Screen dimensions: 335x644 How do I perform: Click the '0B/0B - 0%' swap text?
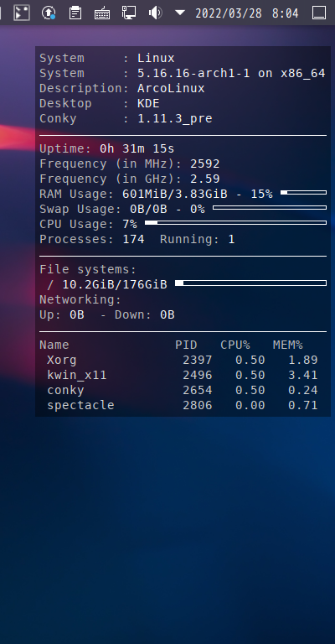point(167,209)
